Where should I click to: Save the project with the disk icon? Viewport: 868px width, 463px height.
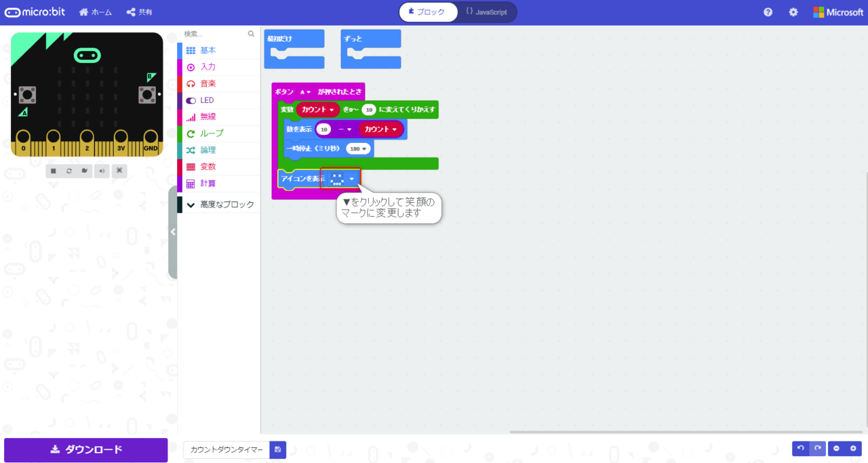tap(277, 449)
